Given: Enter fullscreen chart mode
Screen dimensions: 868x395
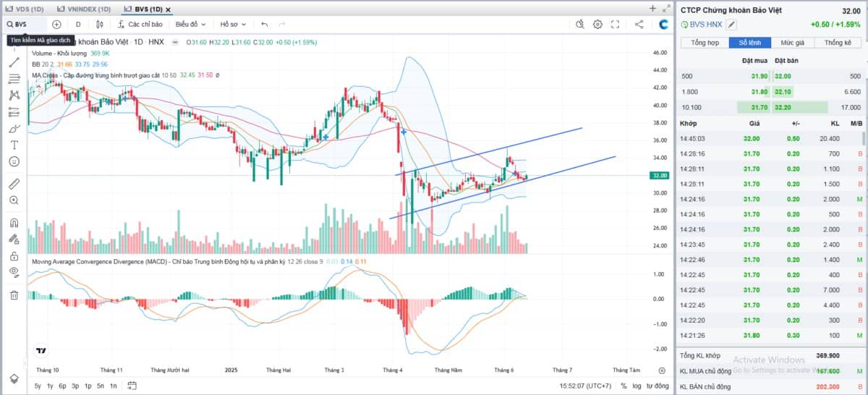Looking at the screenshot, I should point(616,24).
